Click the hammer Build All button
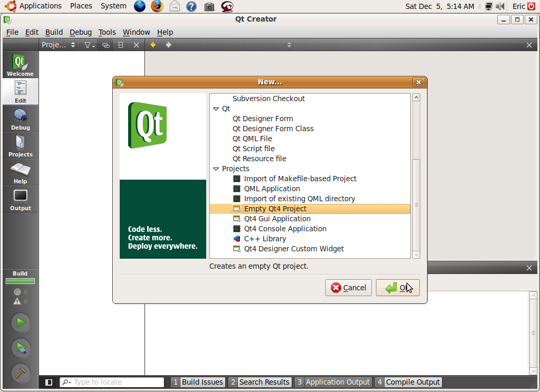The height and width of the screenshot is (392, 540). [x=21, y=373]
